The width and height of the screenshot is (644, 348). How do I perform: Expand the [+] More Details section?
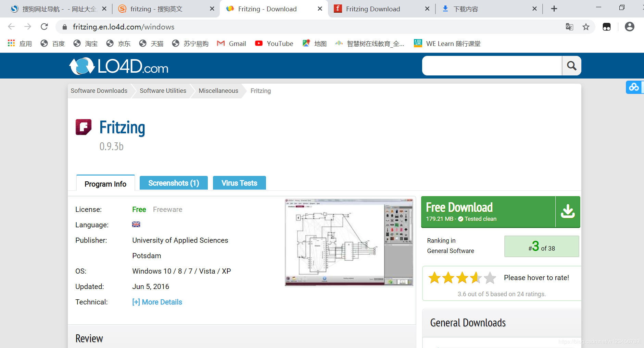point(157,302)
